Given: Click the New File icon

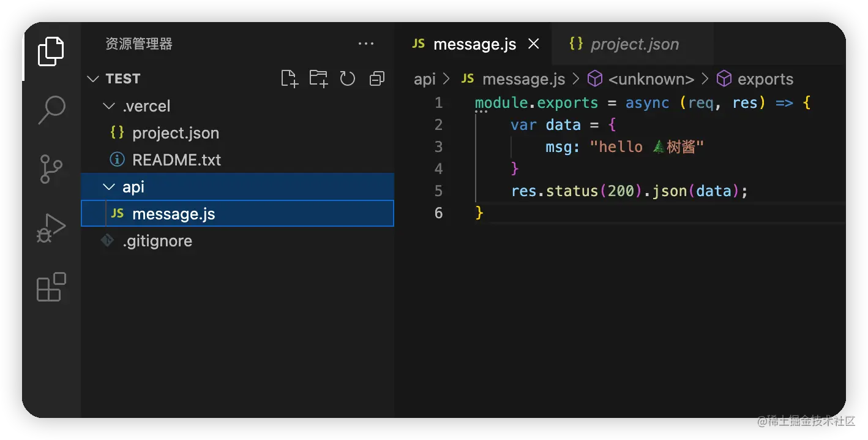Looking at the screenshot, I should click(289, 78).
